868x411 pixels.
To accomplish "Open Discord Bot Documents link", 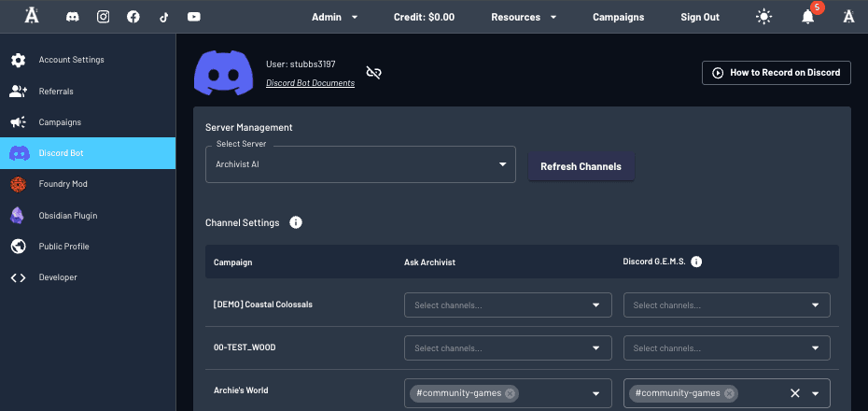I will tap(311, 83).
